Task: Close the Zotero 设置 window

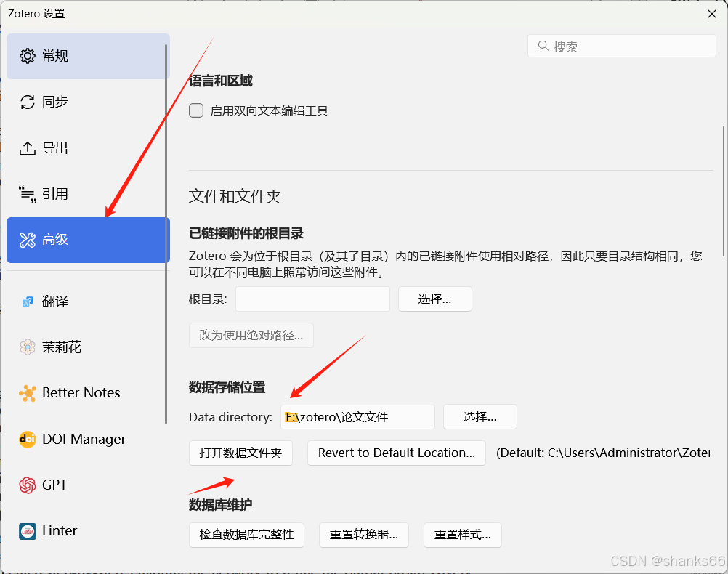Action: point(712,14)
